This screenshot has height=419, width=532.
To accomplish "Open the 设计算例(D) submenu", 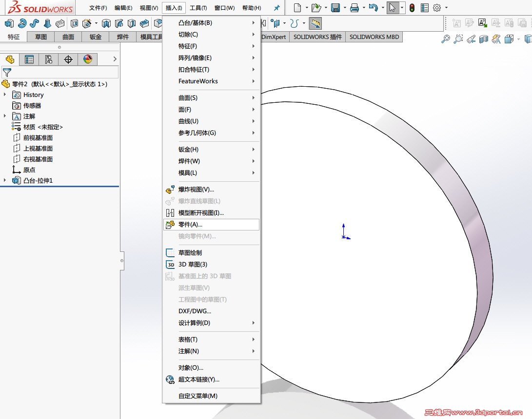I will pyautogui.click(x=211, y=323).
